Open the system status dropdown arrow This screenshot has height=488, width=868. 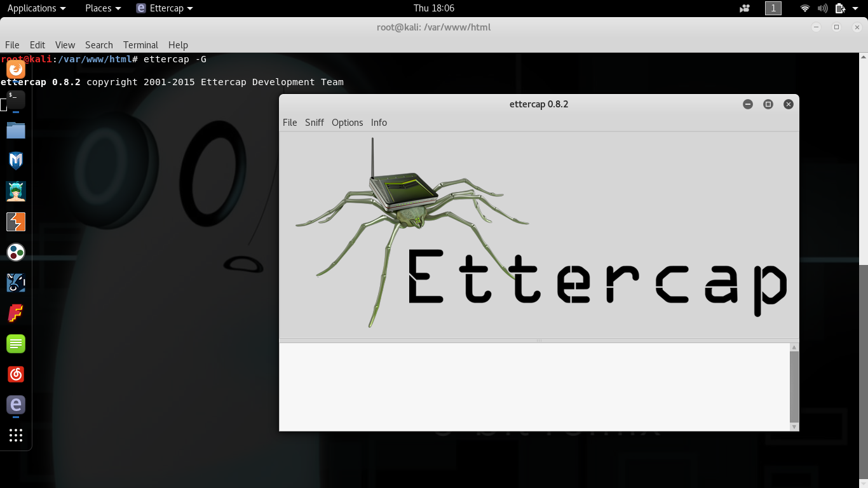pos(855,8)
